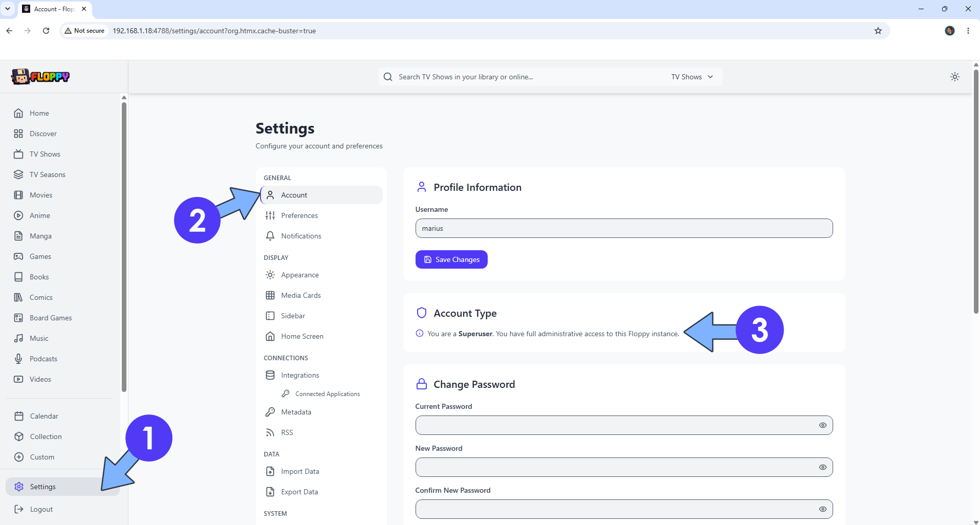
Task: Open Chrome three-dot menu
Action: tap(968, 31)
